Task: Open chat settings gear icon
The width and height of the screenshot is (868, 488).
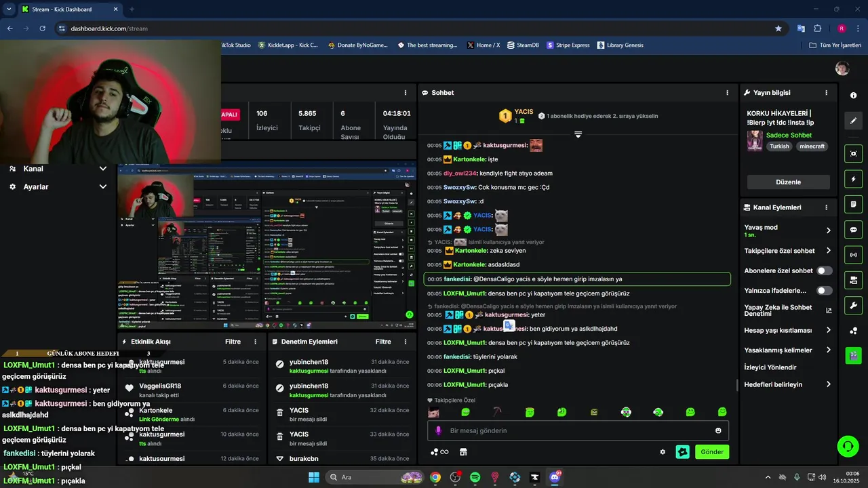Action: point(663,452)
